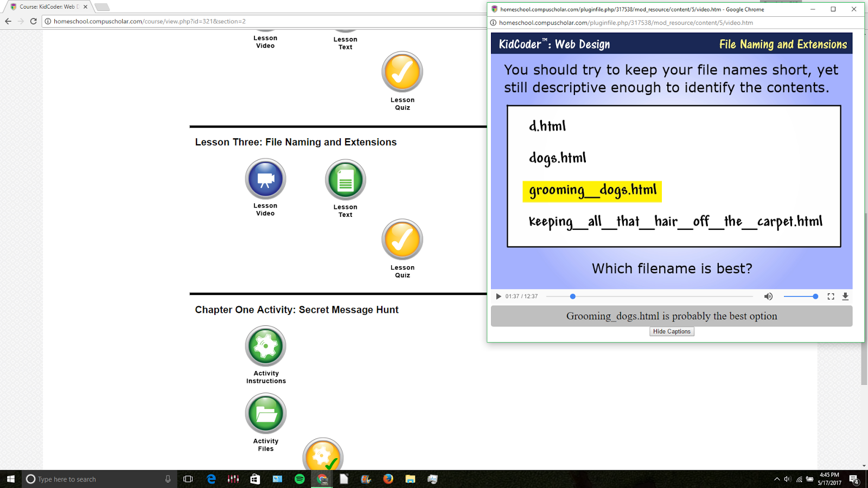The height and width of the screenshot is (488, 868).
Task: Click the 'Activity Files' label
Action: tap(266, 445)
